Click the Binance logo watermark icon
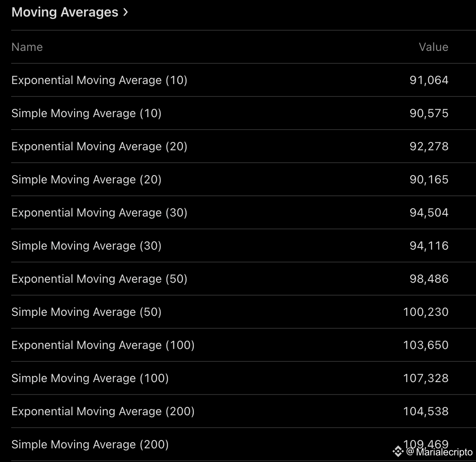Image resolution: width=476 pixels, height=462 pixels. click(x=398, y=452)
